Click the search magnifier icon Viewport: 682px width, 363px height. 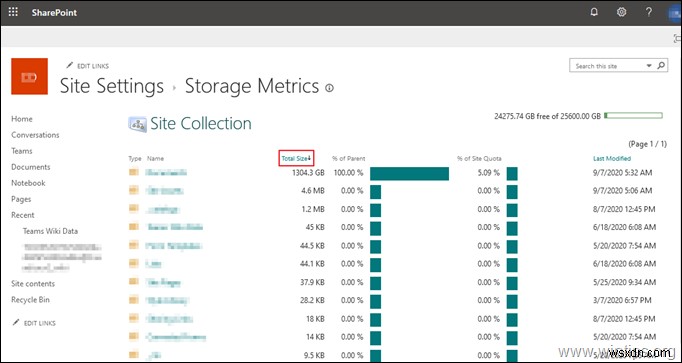661,66
